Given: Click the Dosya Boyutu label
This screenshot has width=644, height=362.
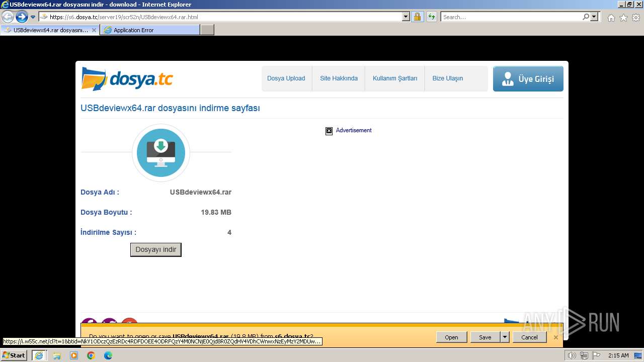Looking at the screenshot, I should pyautogui.click(x=106, y=212).
